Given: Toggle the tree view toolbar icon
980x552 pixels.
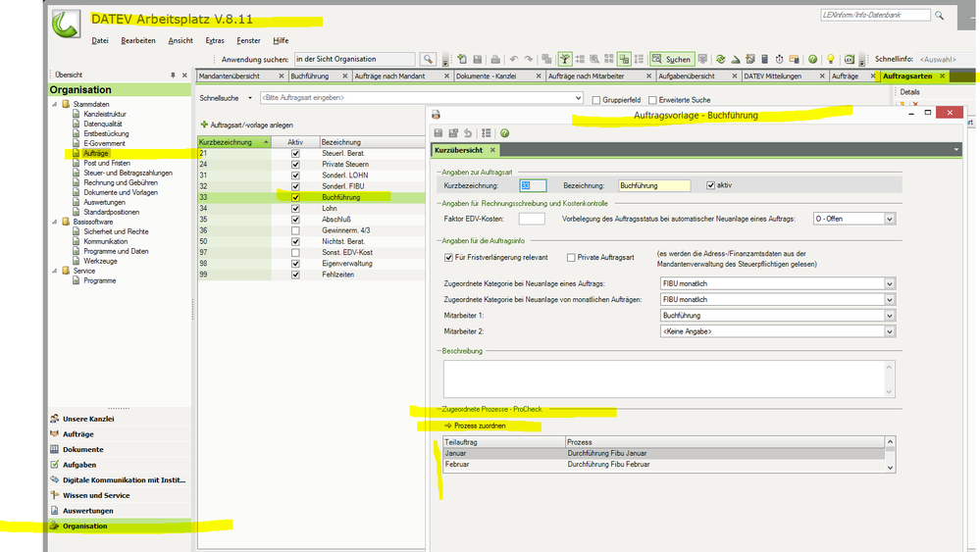Looking at the screenshot, I should pyautogui.click(x=565, y=59).
